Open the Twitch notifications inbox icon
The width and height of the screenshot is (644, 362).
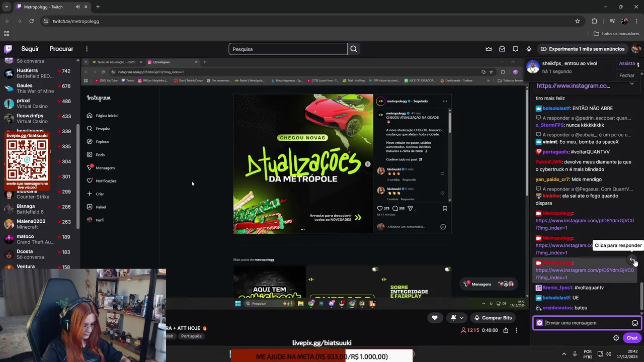502,49
